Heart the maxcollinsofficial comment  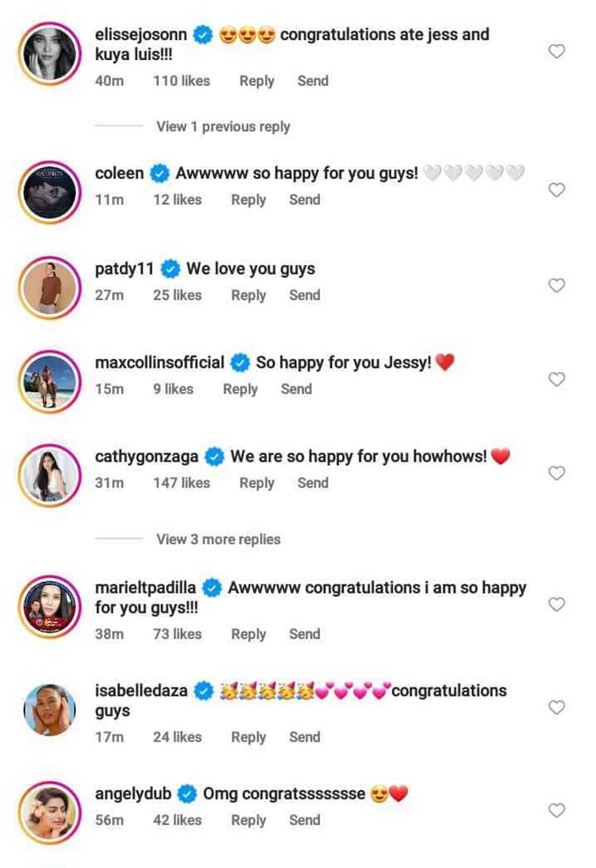pyautogui.click(x=556, y=379)
